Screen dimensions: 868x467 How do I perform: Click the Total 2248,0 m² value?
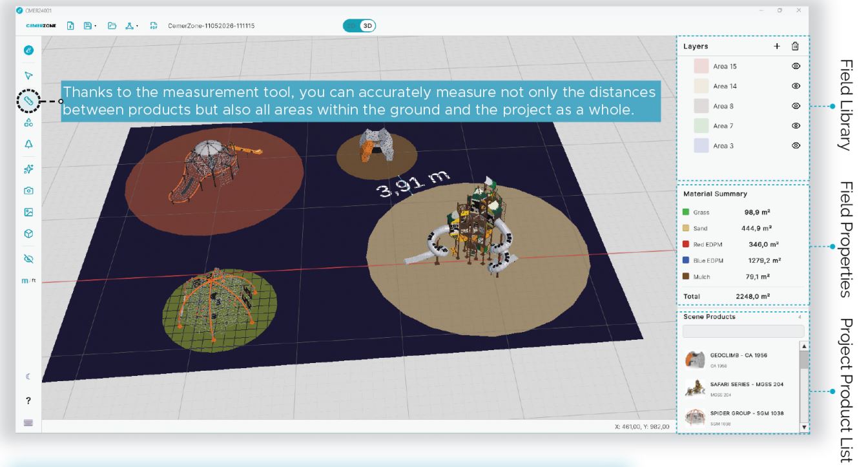(752, 296)
